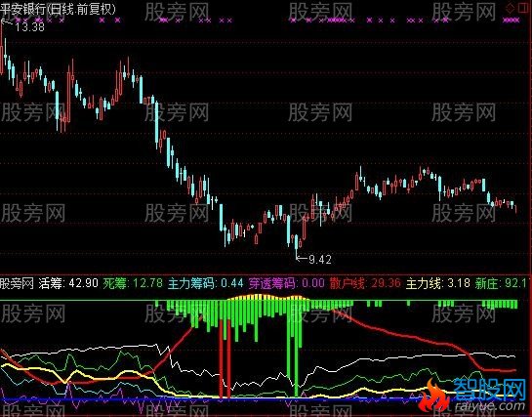This screenshot has height=417, width=532.
Task: Select the 穿透筹码: 0.00 indicator value
Action: coord(287,283)
